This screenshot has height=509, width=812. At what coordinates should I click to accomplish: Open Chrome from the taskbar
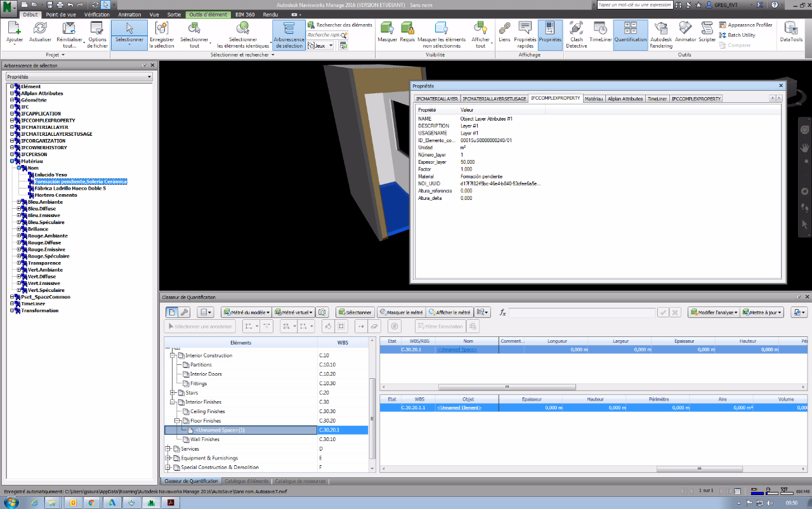click(91, 502)
